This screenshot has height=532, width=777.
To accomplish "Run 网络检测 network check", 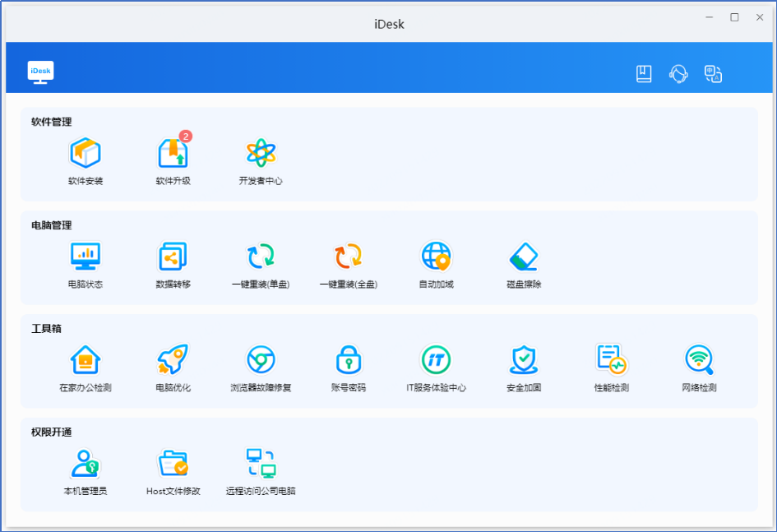I will [699, 359].
